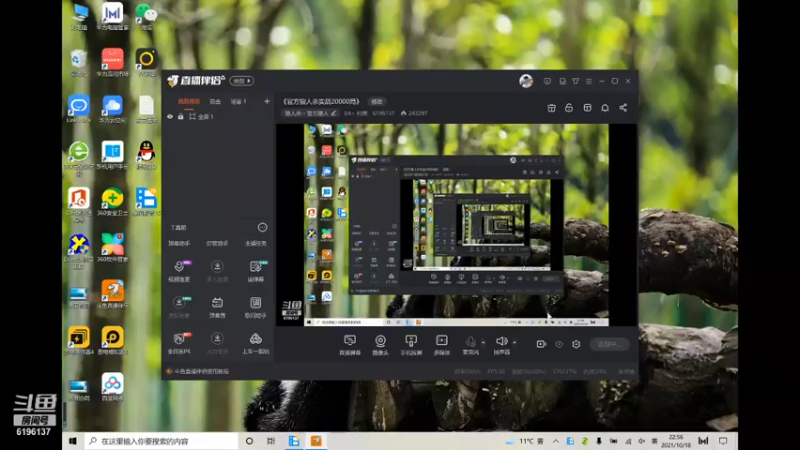Open the 手机投屏 phone casting source
Screen dimensions: 800x450
point(411,345)
